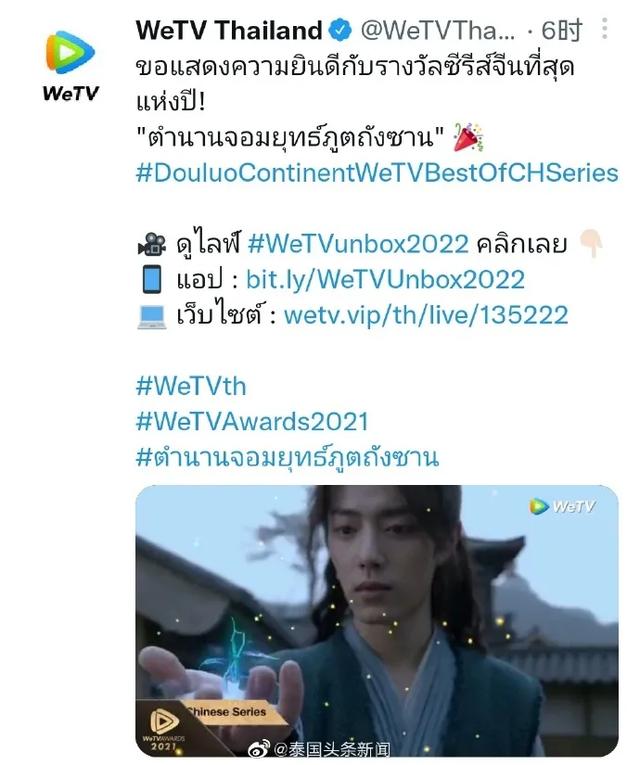Screen dimensions: 640x765
Task: Click the movie camera emoji
Action: [x=152, y=244]
